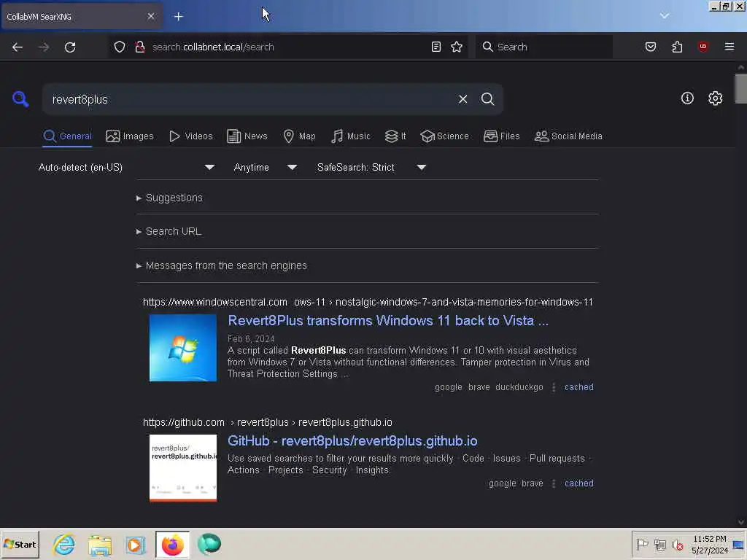Open the taskbar clock showing 11:52 PM
This screenshot has height=560, width=747.
click(x=710, y=544)
